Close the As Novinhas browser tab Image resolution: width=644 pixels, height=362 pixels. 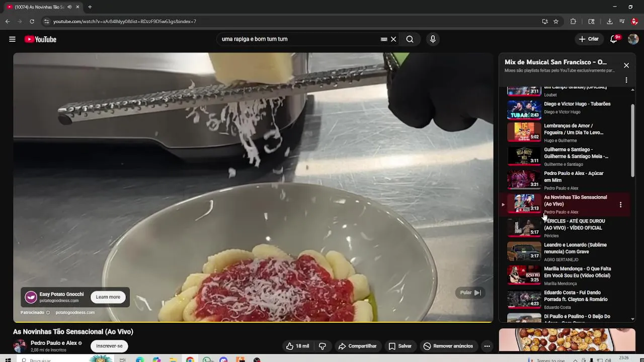[x=77, y=7]
